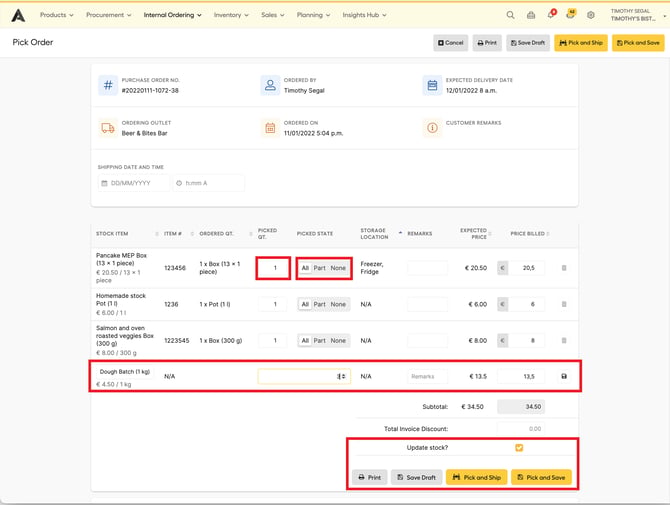The width and height of the screenshot is (670, 505).
Task: Click the top Pick and Save button
Action: 638,43
